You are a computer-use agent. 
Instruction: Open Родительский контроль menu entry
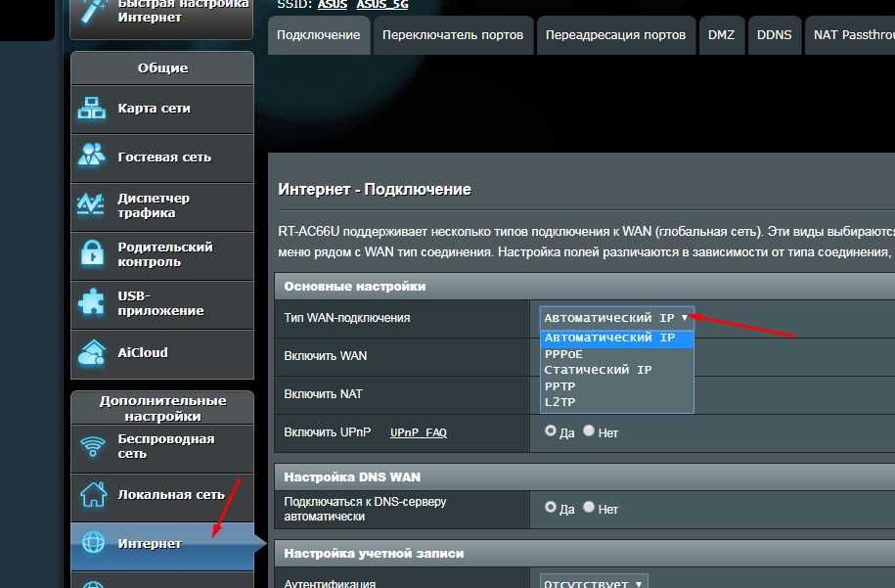(x=162, y=255)
